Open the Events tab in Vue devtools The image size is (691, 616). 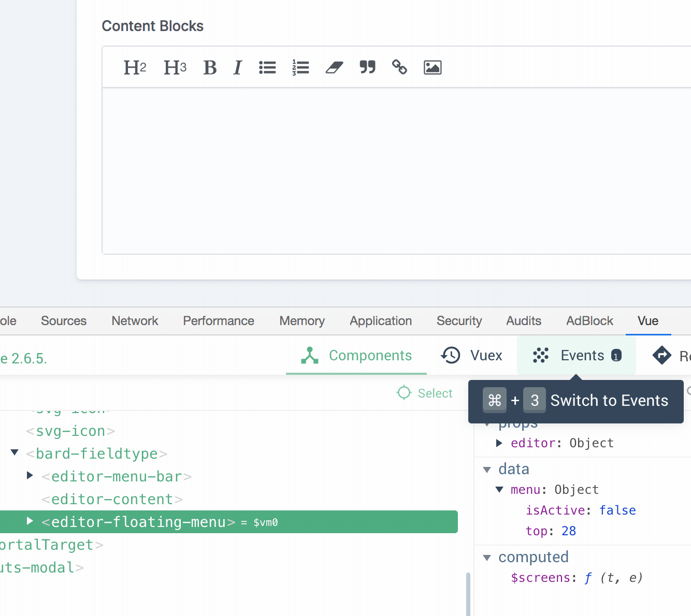pyautogui.click(x=577, y=355)
